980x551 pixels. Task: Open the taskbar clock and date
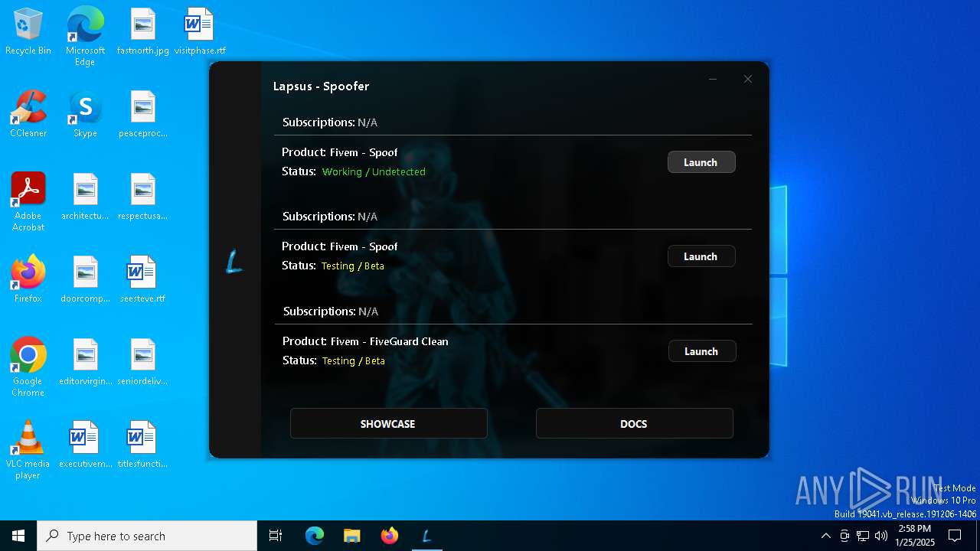915,536
